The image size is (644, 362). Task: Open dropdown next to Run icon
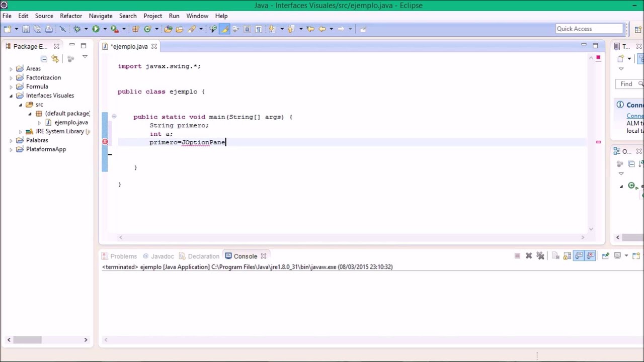pyautogui.click(x=105, y=29)
